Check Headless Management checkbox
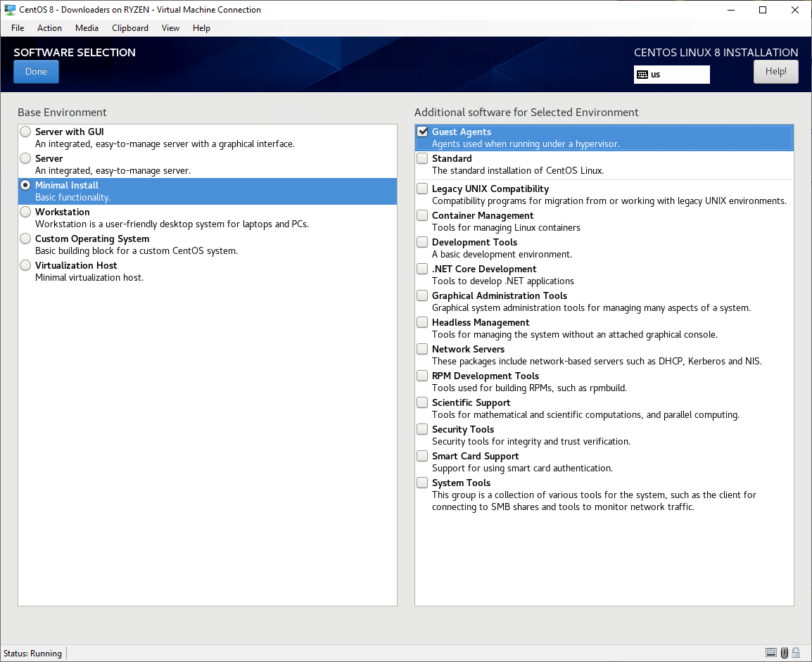Screen dimensions: 812x662 point(423,322)
